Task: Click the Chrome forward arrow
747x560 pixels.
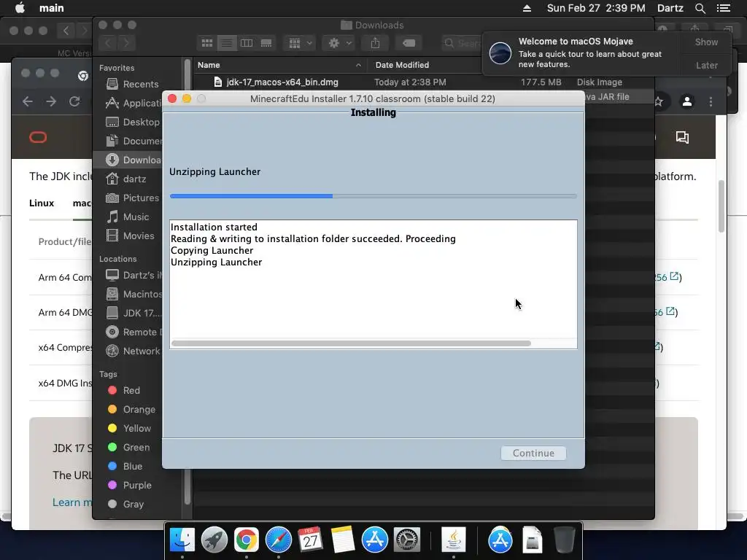Action: click(x=51, y=101)
